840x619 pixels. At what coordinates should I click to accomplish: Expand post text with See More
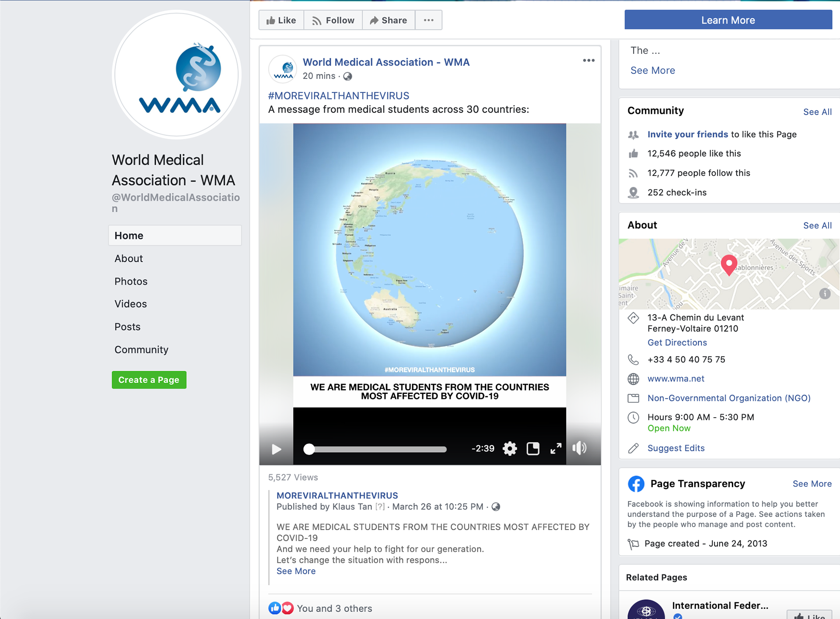tap(296, 571)
